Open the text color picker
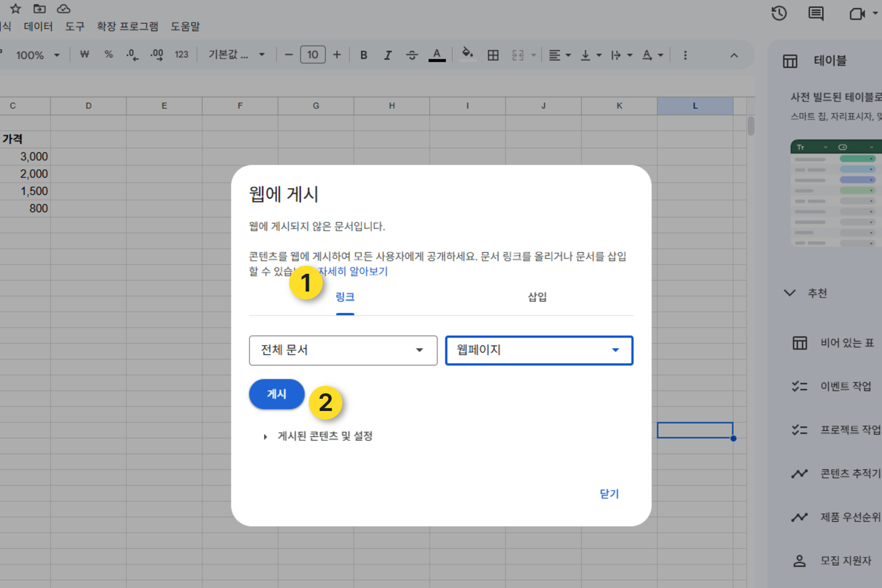The height and width of the screenshot is (588, 882). tap(437, 55)
